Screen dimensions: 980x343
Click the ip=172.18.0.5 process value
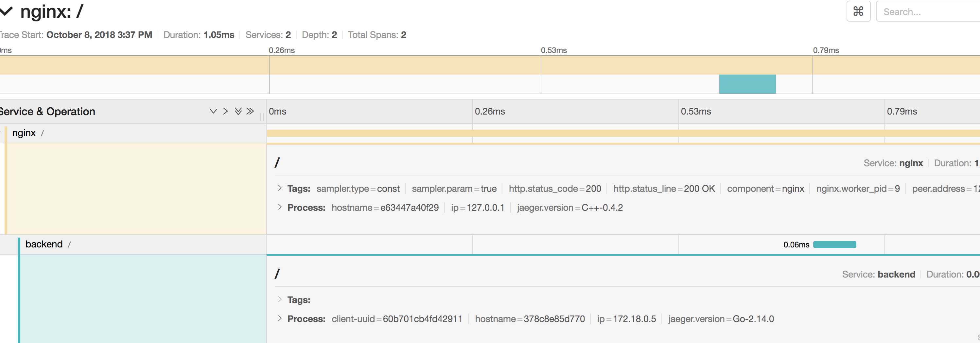(x=626, y=319)
